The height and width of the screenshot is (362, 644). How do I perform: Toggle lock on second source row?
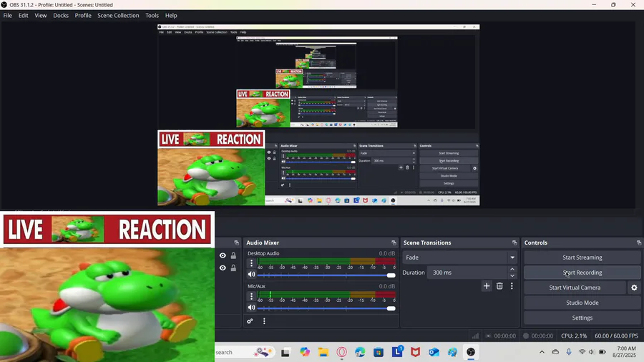tap(233, 268)
